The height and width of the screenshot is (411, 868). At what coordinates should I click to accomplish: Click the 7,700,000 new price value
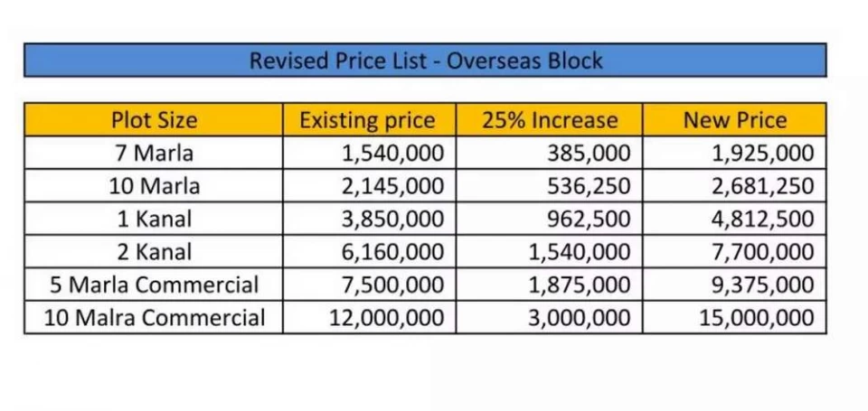[x=762, y=252]
